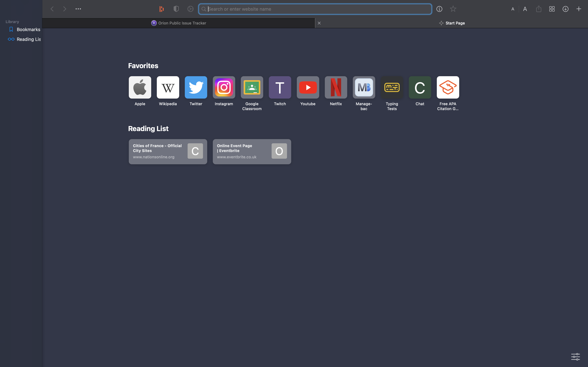Click the page info icon
The width and height of the screenshot is (588, 367).
point(439,9)
